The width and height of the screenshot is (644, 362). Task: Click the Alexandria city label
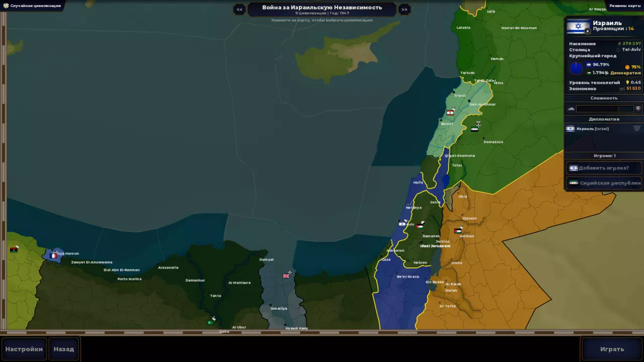[168, 267]
